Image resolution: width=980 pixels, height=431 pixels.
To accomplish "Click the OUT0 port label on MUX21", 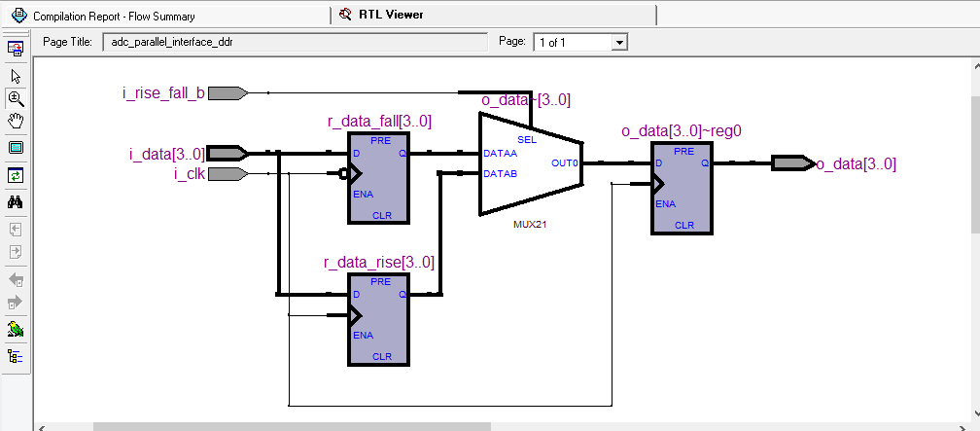I will pyautogui.click(x=565, y=163).
